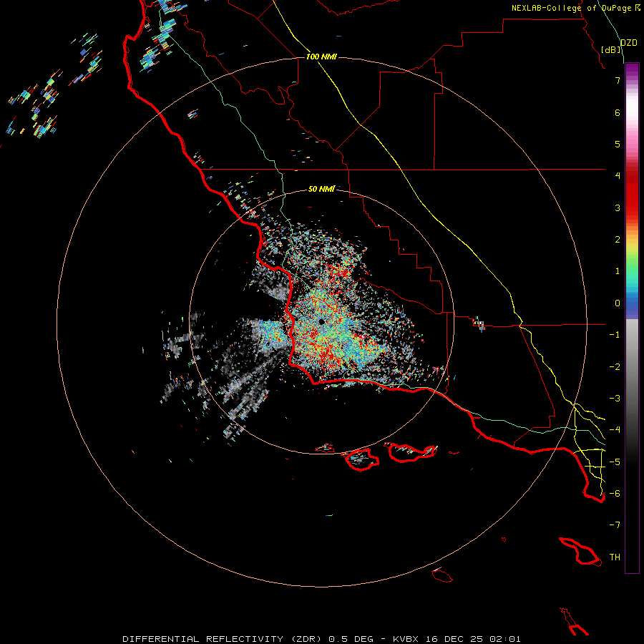Click the pink-white band of the color bar
The image size is (644, 644).
632,123
